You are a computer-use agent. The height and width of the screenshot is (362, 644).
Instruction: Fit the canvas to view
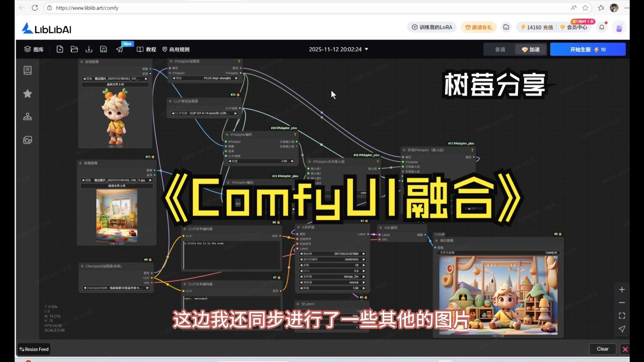click(x=622, y=316)
